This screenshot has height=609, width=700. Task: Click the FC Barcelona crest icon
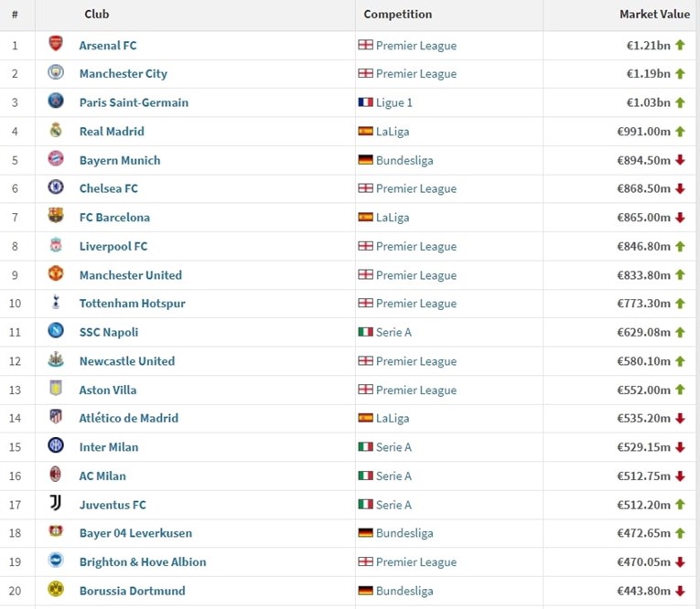pos(56,216)
